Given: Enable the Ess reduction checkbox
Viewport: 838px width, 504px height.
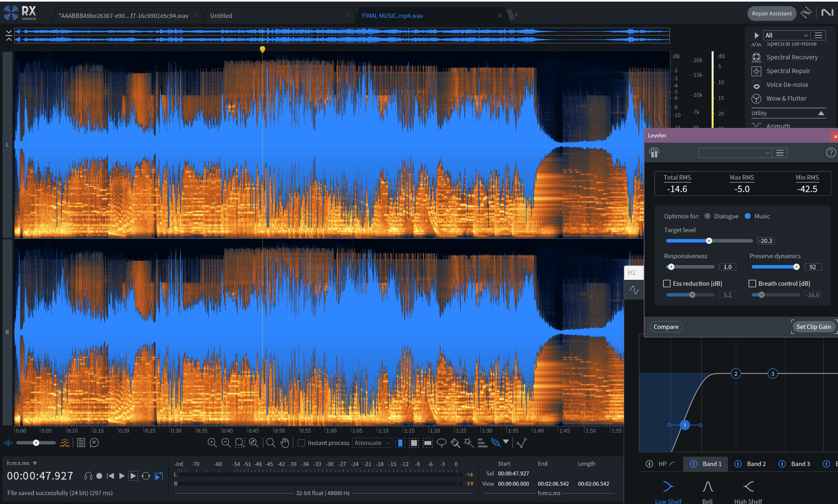Looking at the screenshot, I should [x=667, y=284].
